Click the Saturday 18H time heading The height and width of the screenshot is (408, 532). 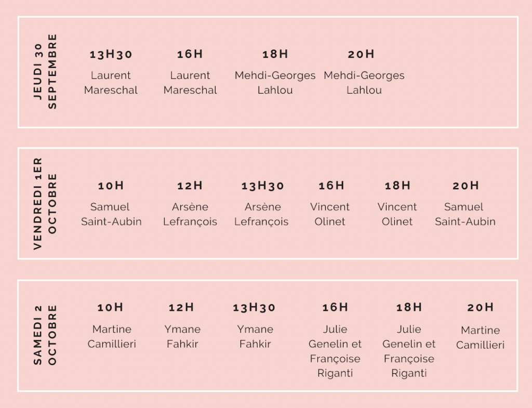pos(409,307)
